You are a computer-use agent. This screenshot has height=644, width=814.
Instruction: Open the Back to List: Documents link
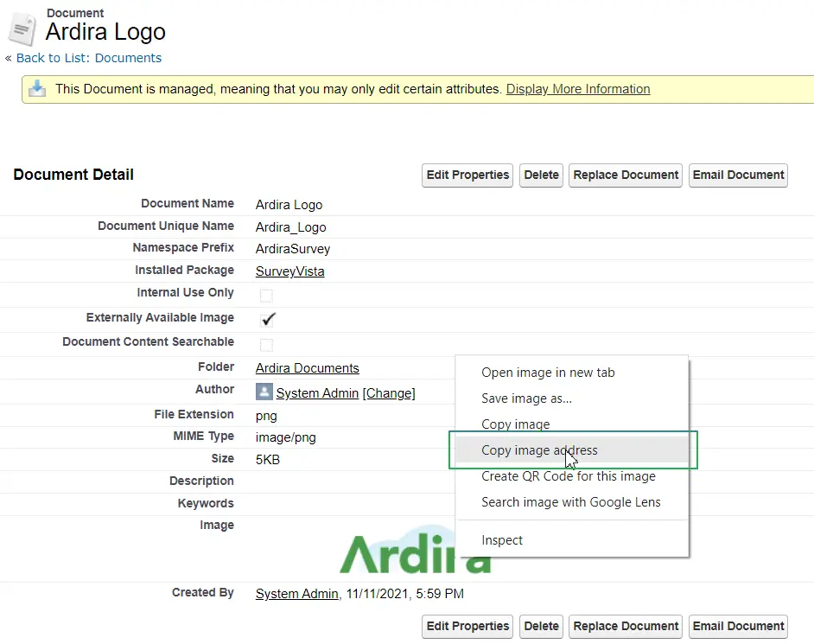[x=88, y=58]
